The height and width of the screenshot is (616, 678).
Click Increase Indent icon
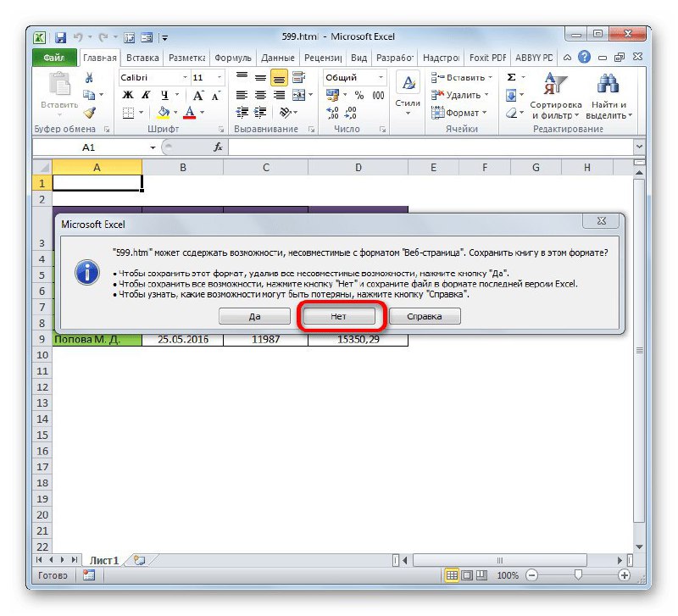click(x=260, y=113)
